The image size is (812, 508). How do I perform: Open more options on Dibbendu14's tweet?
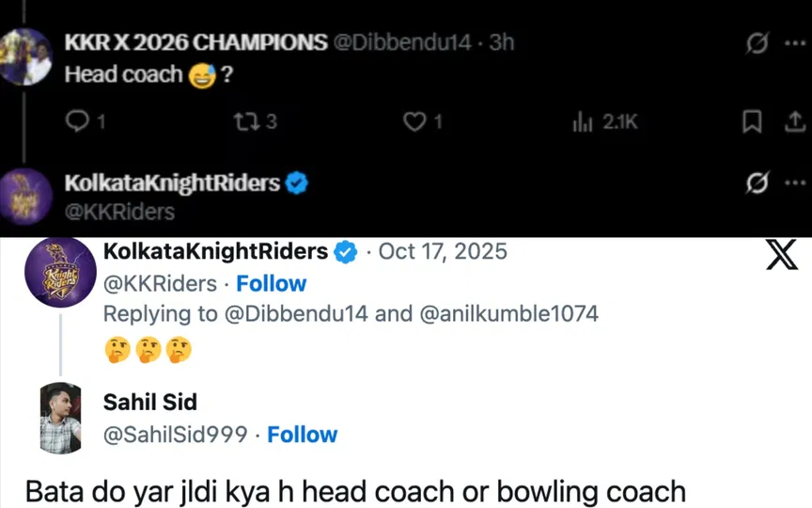[794, 43]
